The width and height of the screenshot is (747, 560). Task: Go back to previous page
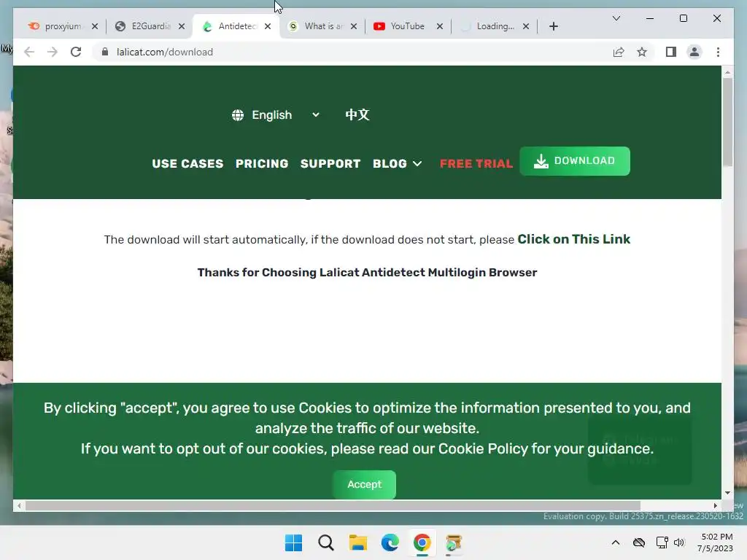29,52
